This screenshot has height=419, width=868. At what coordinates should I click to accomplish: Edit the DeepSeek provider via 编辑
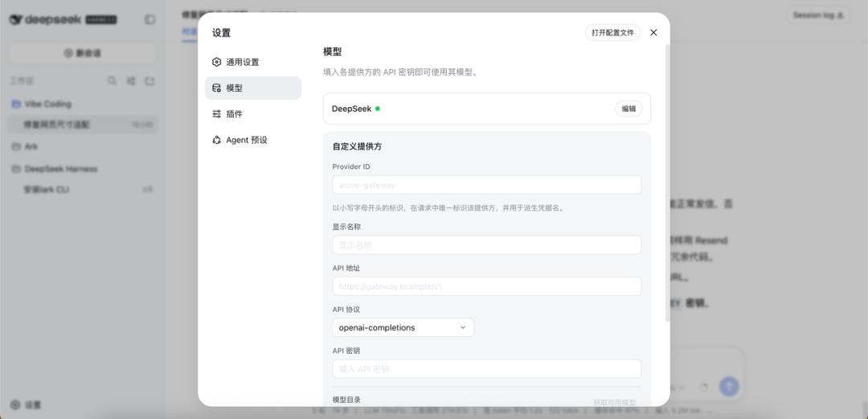628,109
